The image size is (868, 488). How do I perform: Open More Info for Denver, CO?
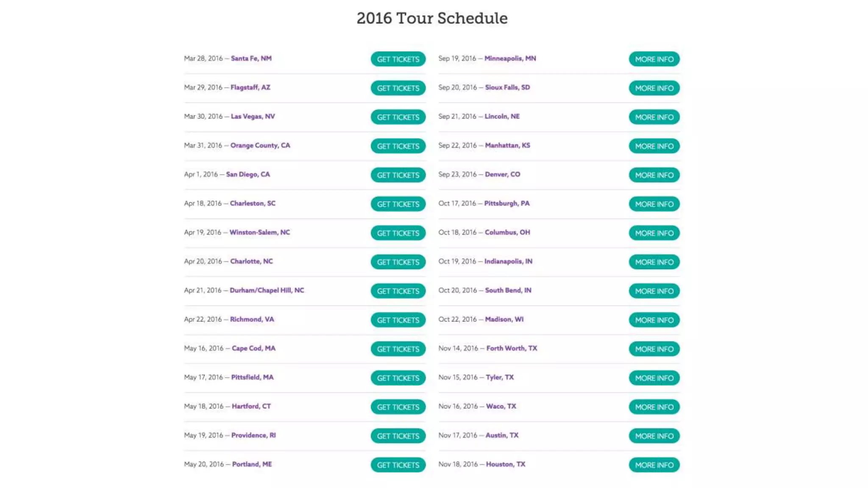654,175
